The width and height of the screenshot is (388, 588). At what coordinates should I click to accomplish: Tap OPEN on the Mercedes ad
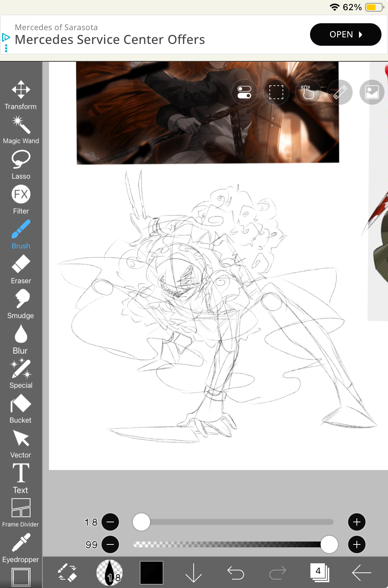345,34
